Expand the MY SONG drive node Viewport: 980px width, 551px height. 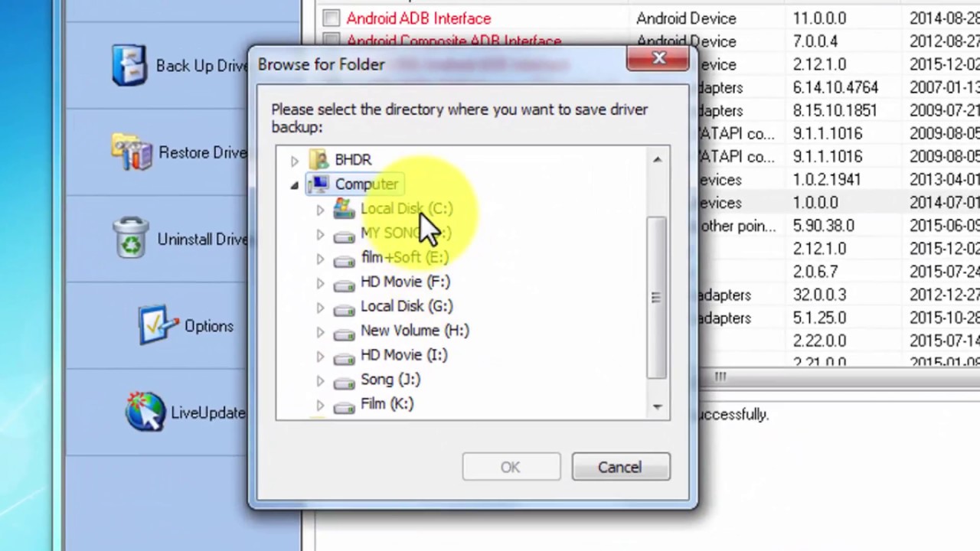320,234
